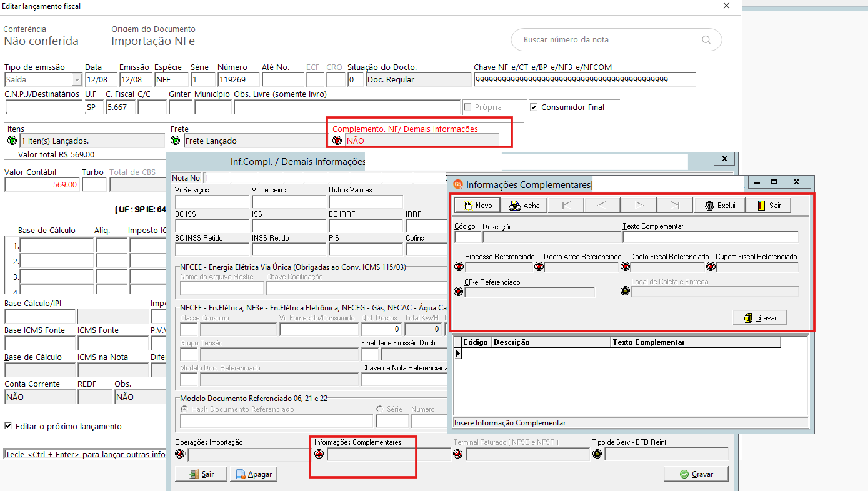Select the Hash Documento Referenciado radio option
This screenshot has width=868, height=491.
click(184, 409)
